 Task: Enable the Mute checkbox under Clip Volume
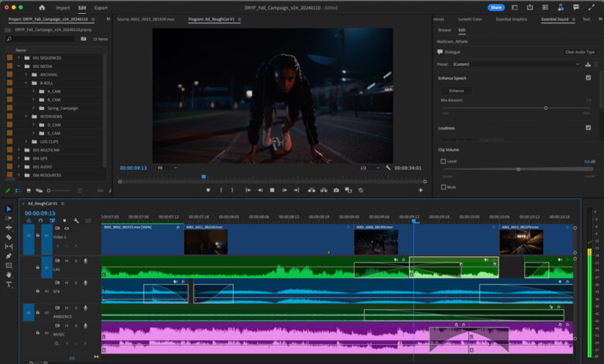coord(443,187)
